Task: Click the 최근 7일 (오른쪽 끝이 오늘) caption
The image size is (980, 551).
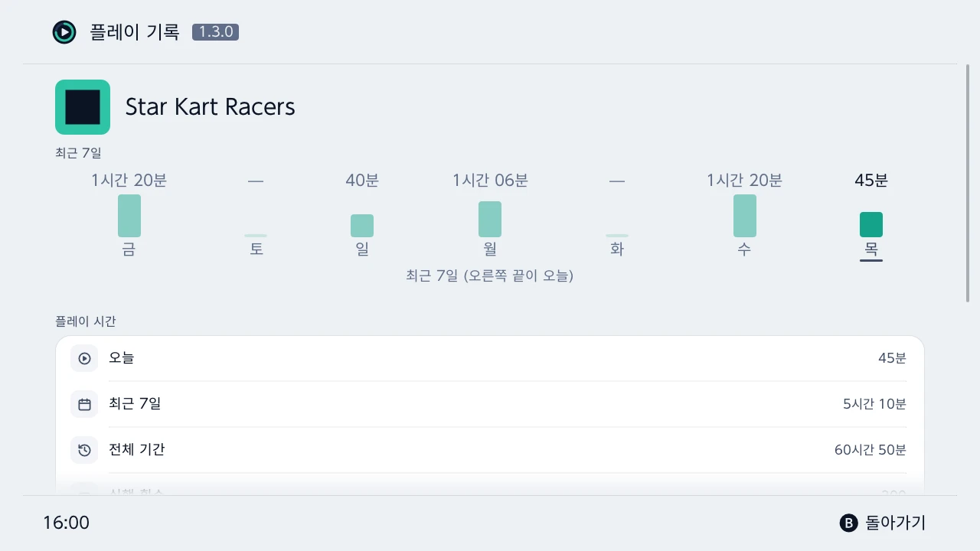Action: pos(490,275)
